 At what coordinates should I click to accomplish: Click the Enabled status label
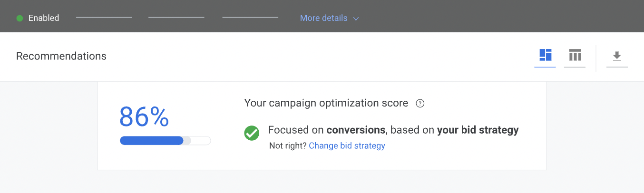pos(44,18)
